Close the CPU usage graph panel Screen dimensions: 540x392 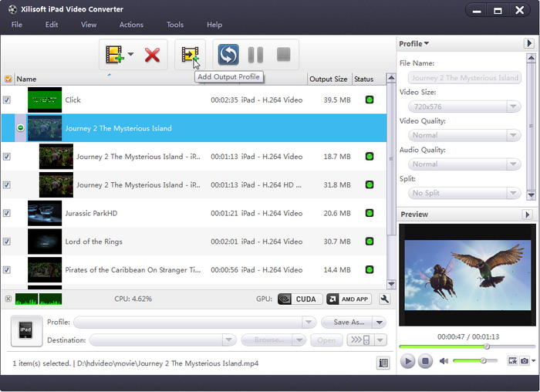coord(8,299)
